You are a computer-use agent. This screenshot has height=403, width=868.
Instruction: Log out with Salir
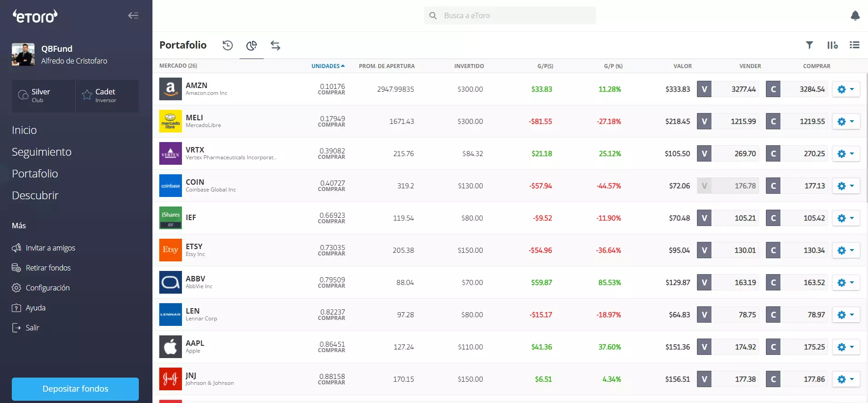(25, 328)
